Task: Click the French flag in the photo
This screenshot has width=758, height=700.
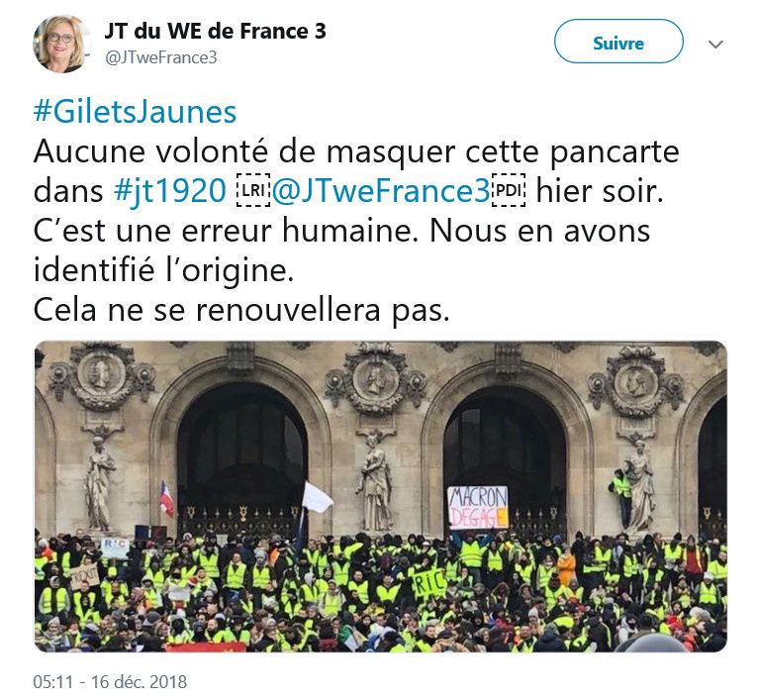Action: 166,499
